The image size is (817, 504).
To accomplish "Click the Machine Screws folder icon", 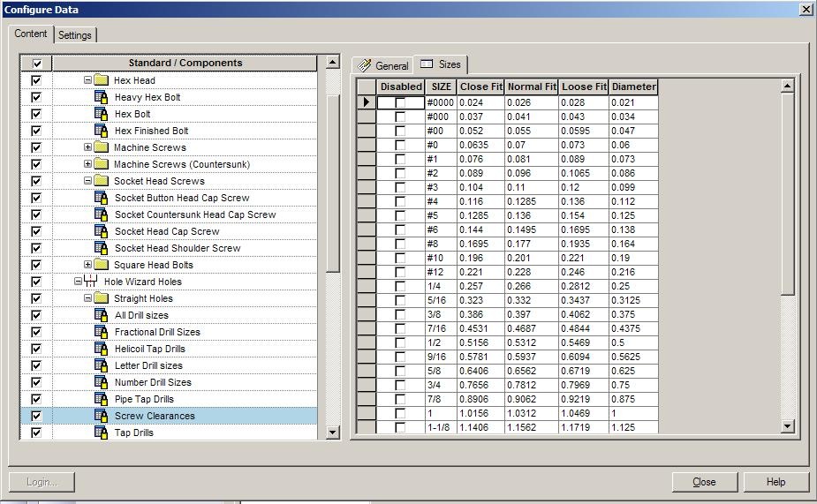I will 101,147.
